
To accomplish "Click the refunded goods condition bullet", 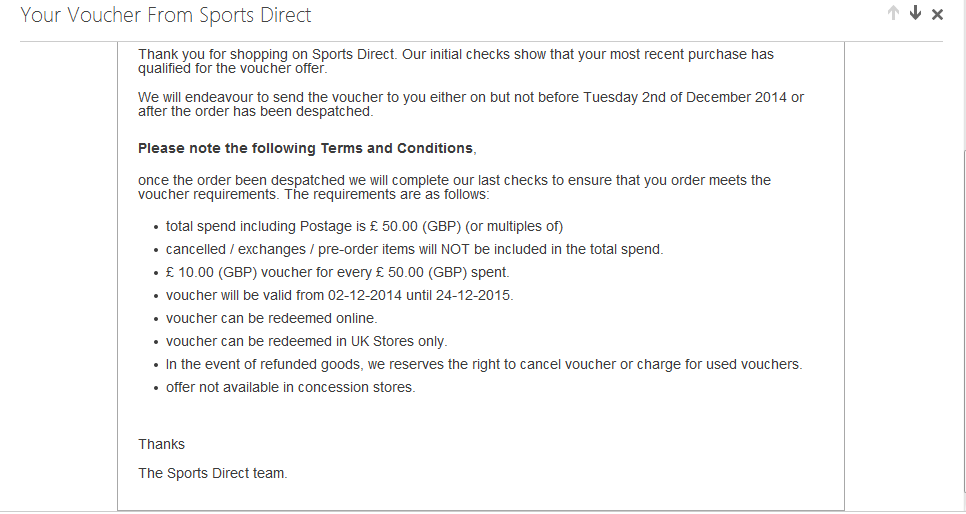I will [484, 364].
